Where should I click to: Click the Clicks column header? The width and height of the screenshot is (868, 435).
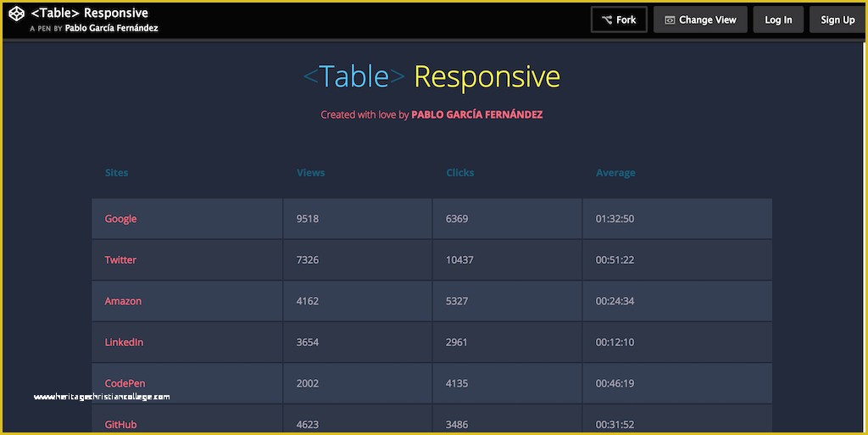[460, 173]
